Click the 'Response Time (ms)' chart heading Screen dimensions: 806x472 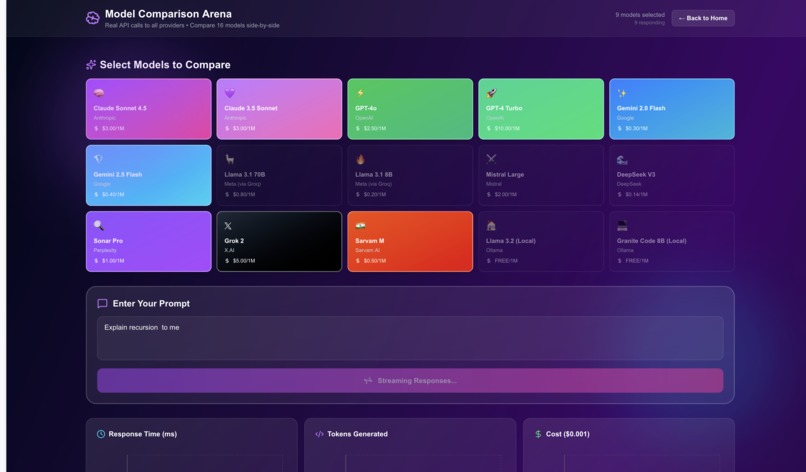(143, 434)
